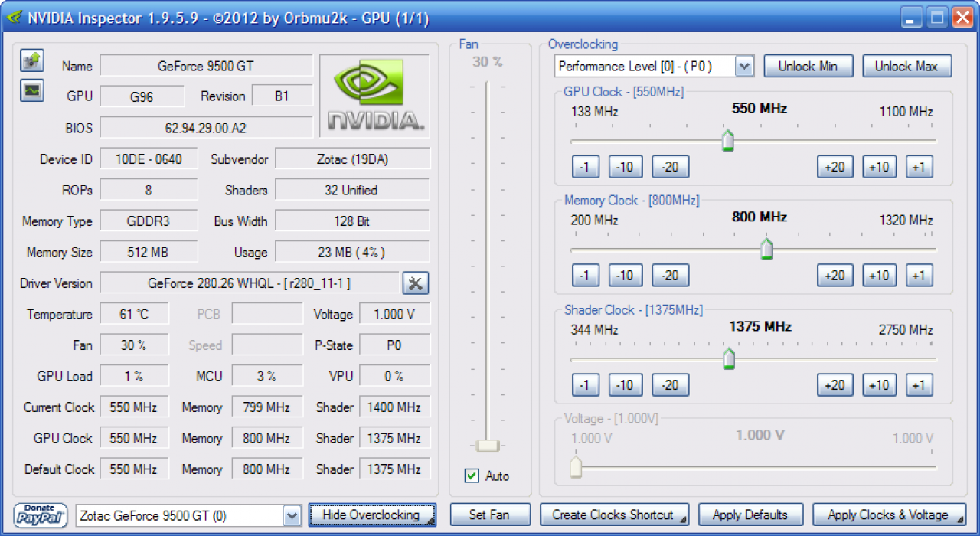Click the BIOS field 62.94.29.00.A2
The image size is (980, 536).
click(x=206, y=128)
